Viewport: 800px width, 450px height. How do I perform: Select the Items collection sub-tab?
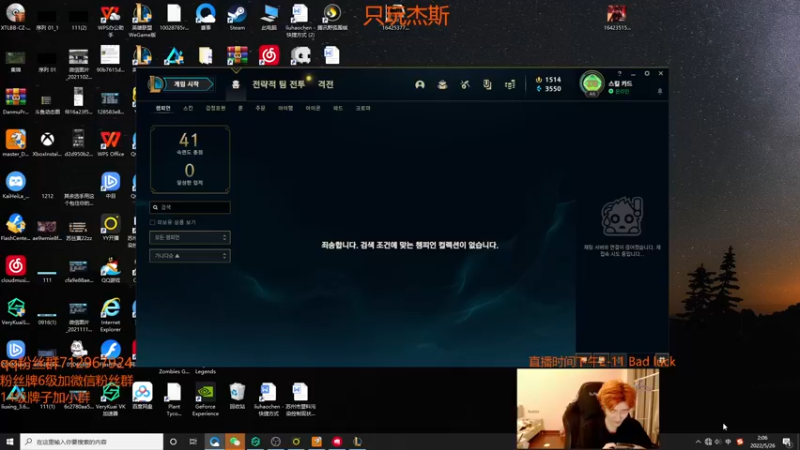pyautogui.click(x=285, y=108)
